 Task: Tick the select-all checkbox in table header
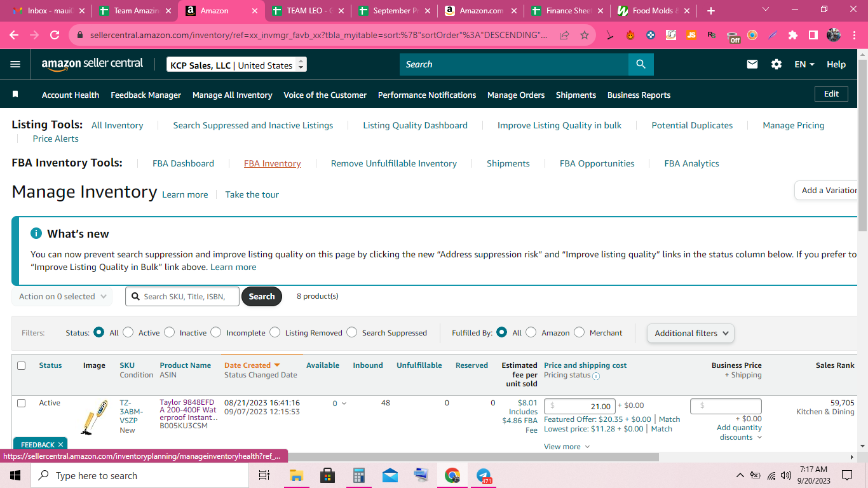coord(22,365)
